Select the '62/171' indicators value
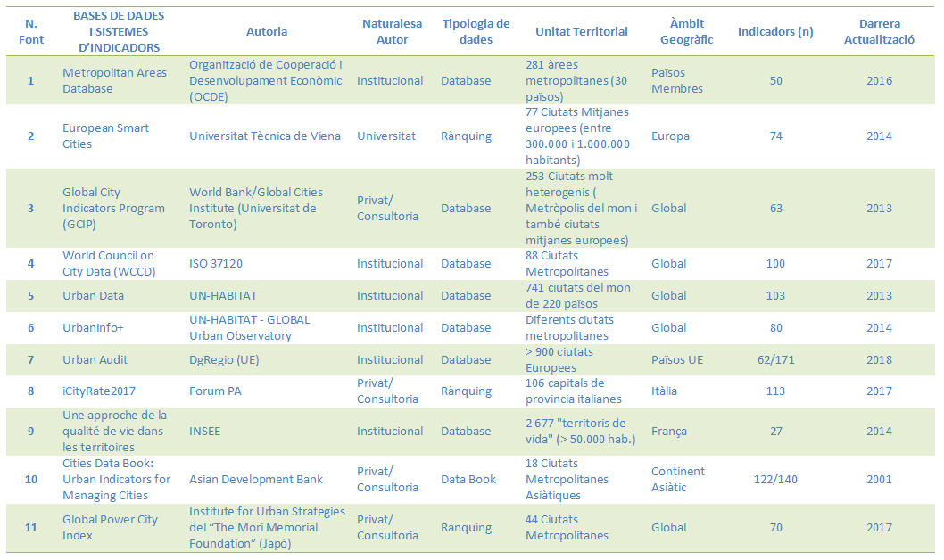Image resolution: width=944 pixels, height=560 pixels. coord(776,359)
